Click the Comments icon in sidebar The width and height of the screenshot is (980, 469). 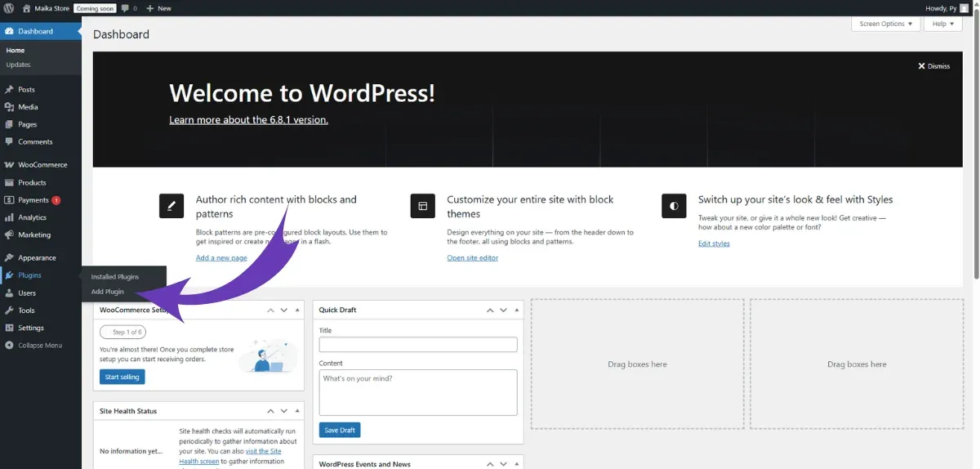tap(9, 142)
